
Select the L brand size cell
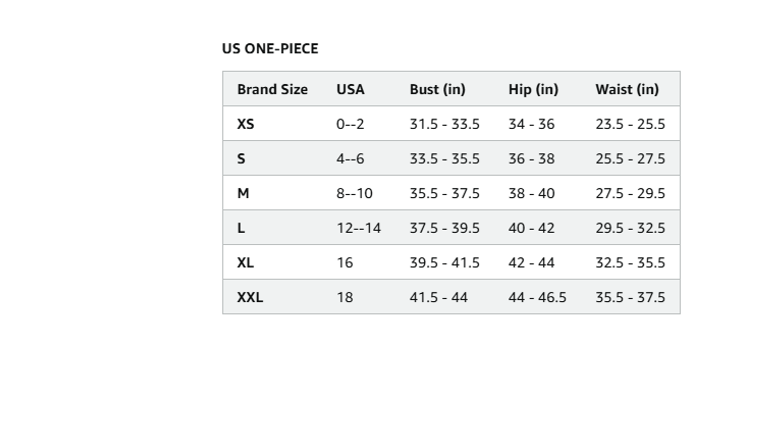(x=241, y=228)
